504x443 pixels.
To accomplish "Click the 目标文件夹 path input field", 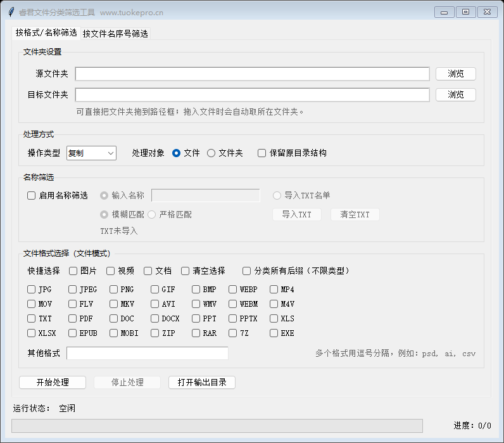I will coord(253,95).
